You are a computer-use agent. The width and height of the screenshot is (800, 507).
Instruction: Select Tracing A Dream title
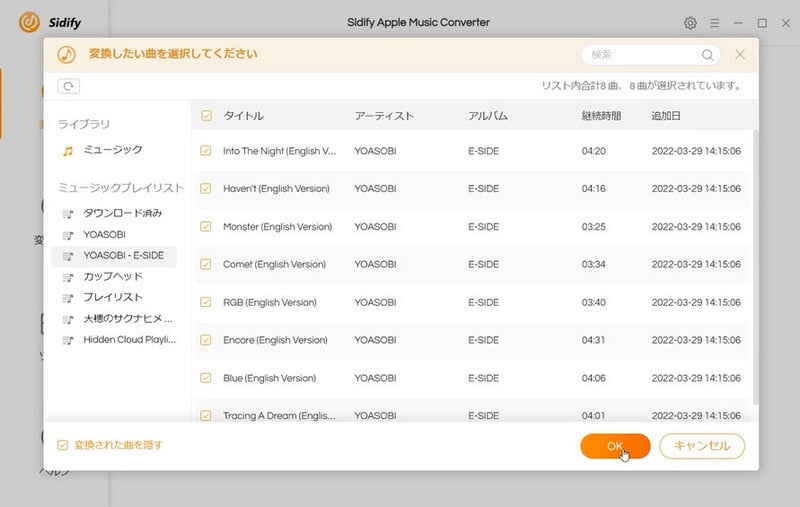coord(279,416)
